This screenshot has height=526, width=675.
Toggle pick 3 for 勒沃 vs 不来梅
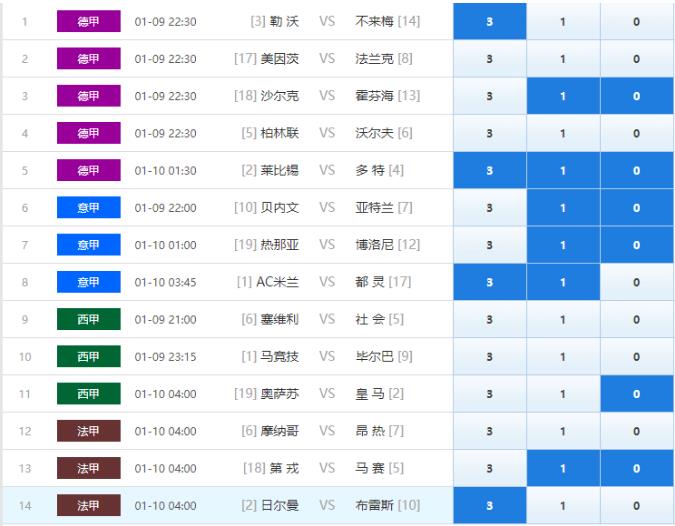(x=489, y=22)
